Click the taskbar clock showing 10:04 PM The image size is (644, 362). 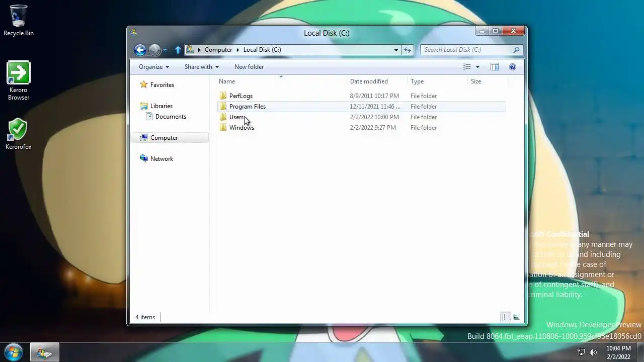[x=618, y=352]
